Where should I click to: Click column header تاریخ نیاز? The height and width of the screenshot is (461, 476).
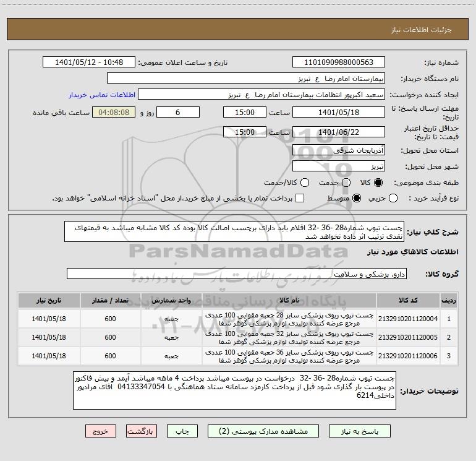coord(49,300)
